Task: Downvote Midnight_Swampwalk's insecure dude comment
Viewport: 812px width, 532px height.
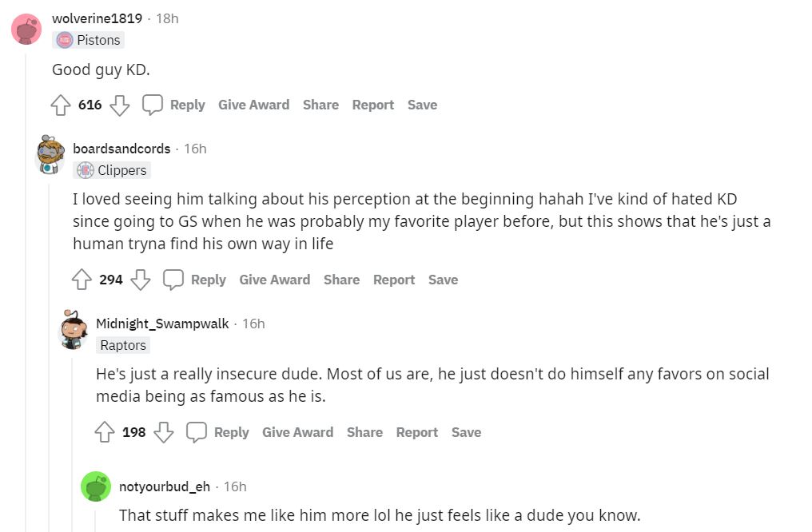Action: pos(164,432)
